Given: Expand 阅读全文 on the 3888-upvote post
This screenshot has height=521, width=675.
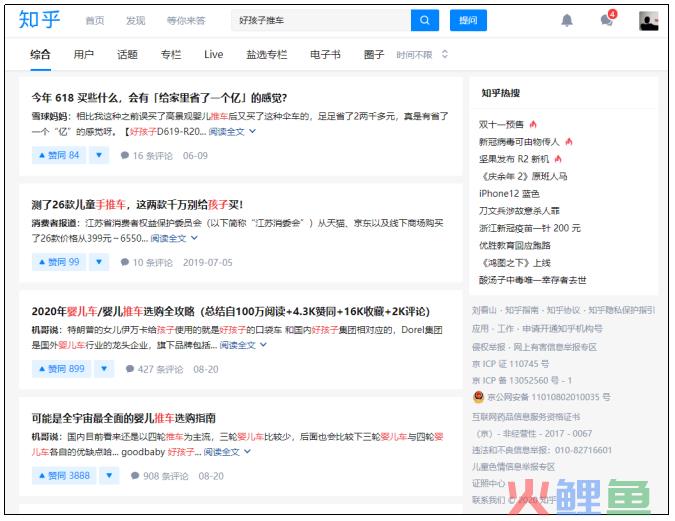Looking at the screenshot, I should [x=227, y=452].
